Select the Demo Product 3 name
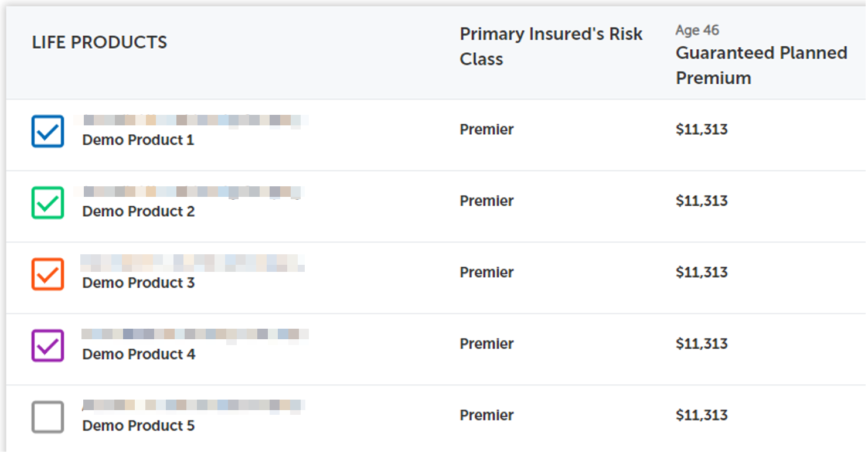This screenshot has width=868, height=457. [138, 283]
